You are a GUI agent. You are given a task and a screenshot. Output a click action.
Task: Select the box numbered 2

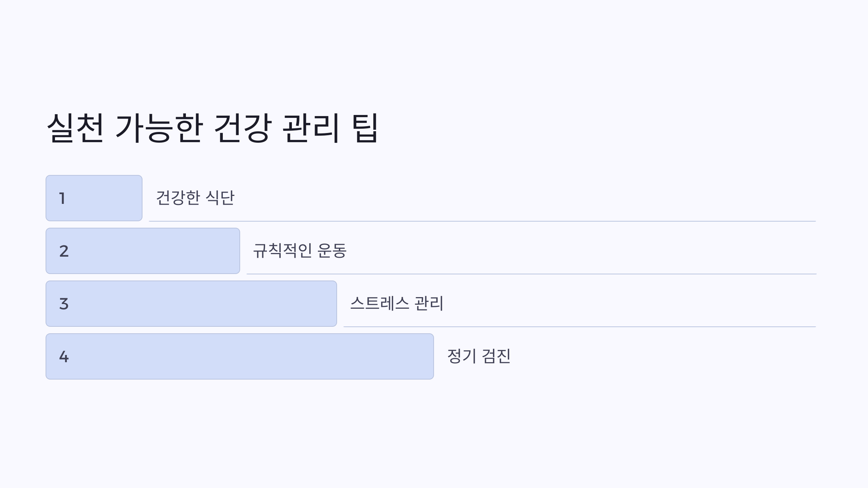pyautogui.click(x=143, y=251)
